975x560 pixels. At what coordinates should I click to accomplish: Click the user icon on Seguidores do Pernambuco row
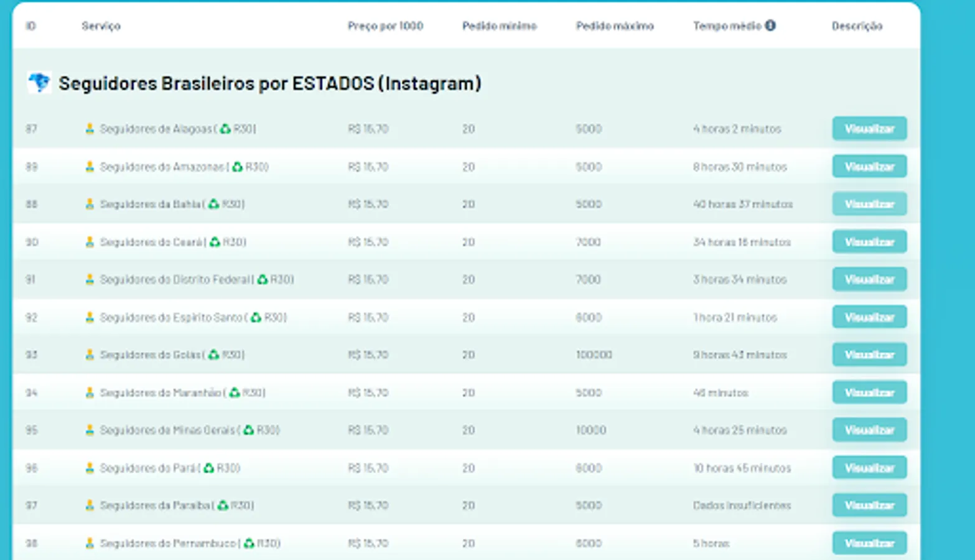pos(90,543)
